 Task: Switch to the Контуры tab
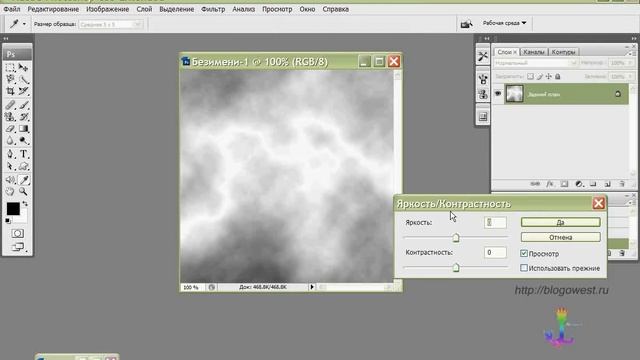[x=563, y=52]
